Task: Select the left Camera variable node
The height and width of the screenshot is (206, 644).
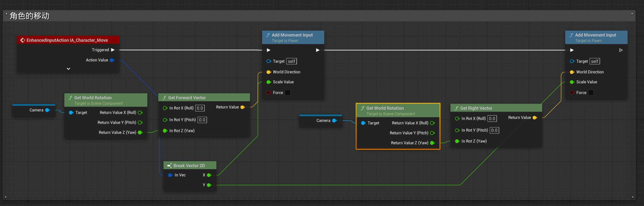Action: 34,110
